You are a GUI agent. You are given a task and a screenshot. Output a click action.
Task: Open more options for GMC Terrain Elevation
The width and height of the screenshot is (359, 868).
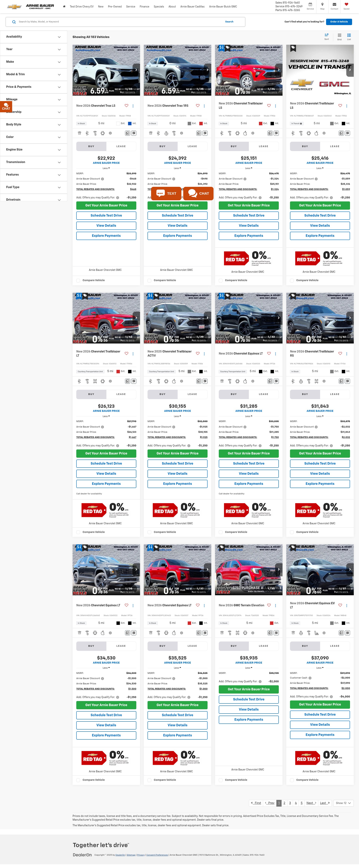pyautogui.click(x=276, y=606)
